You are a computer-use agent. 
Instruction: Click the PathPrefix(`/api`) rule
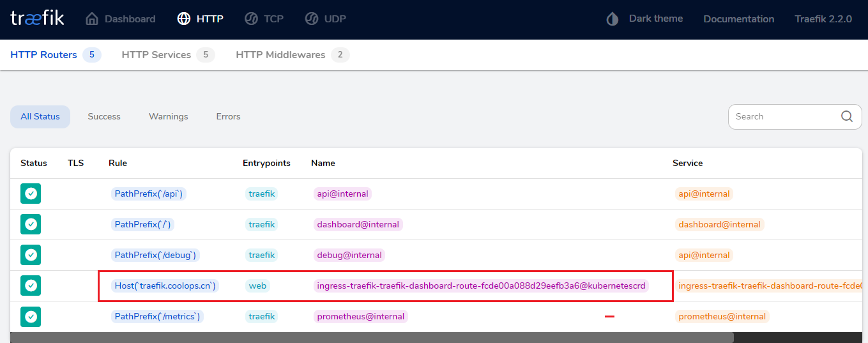click(149, 194)
